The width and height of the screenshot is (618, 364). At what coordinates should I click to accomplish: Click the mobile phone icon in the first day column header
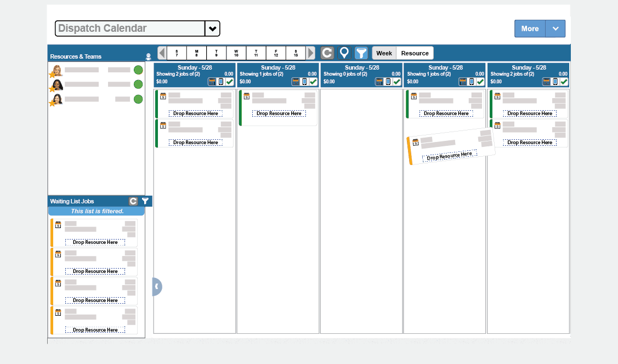point(221,82)
